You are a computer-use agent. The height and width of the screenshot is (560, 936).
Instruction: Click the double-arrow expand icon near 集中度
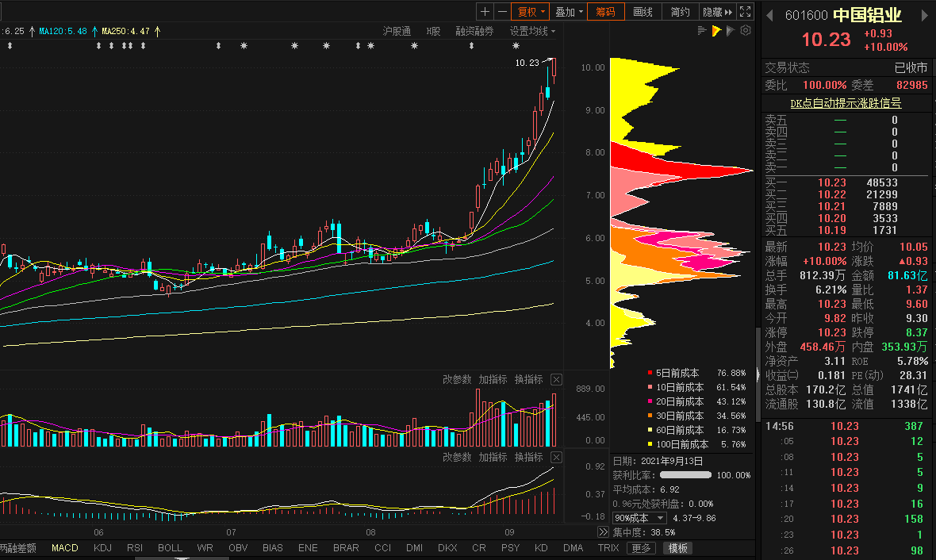[x=603, y=532]
